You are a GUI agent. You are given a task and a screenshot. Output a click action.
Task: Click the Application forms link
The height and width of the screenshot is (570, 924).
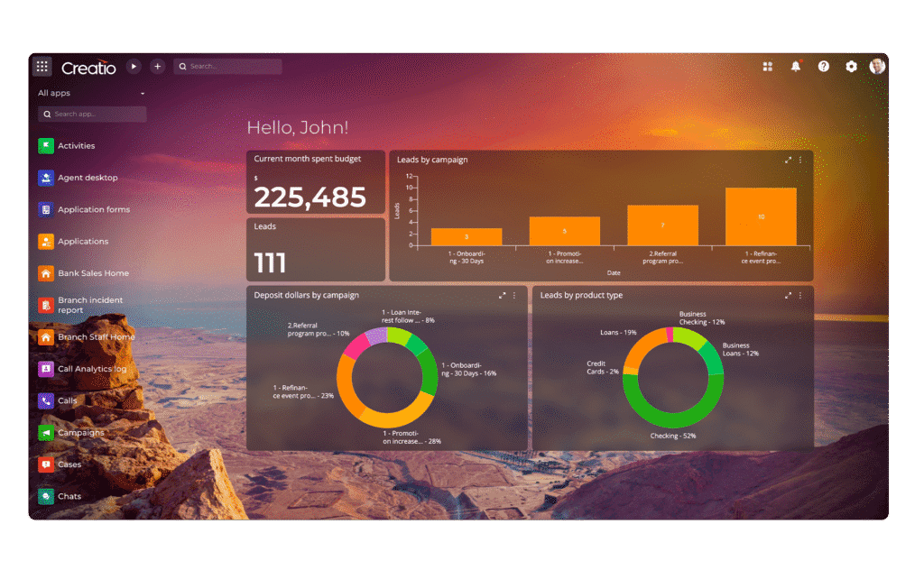point(94,209)
